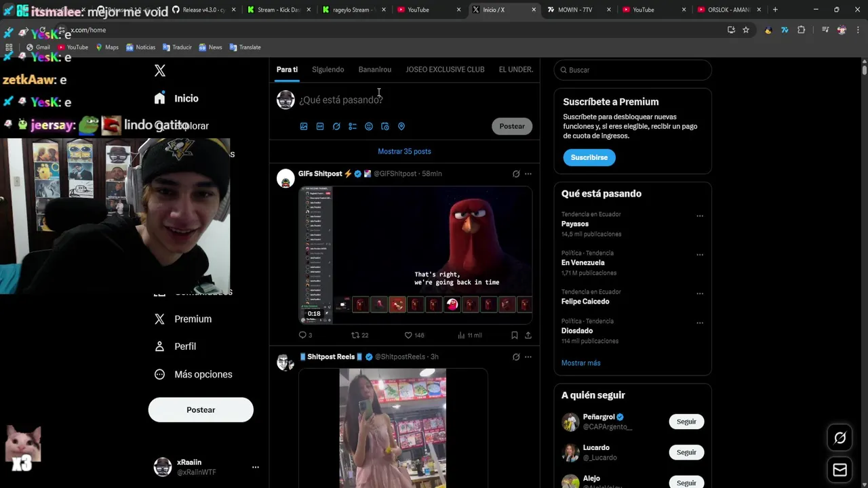Click the large white Postear sidebar button
This screenshot has height=488, width=868.
click(x=201, y=410)
